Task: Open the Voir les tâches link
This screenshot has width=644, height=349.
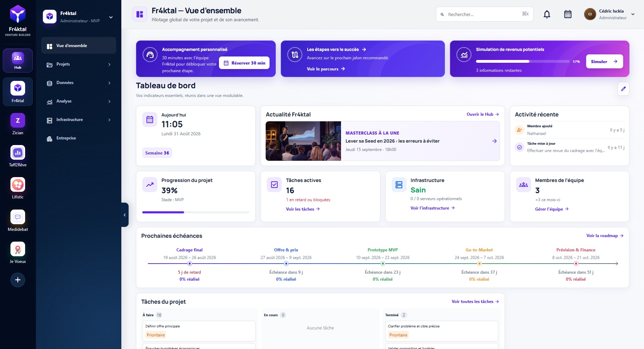Action: (x=303, y=209)
